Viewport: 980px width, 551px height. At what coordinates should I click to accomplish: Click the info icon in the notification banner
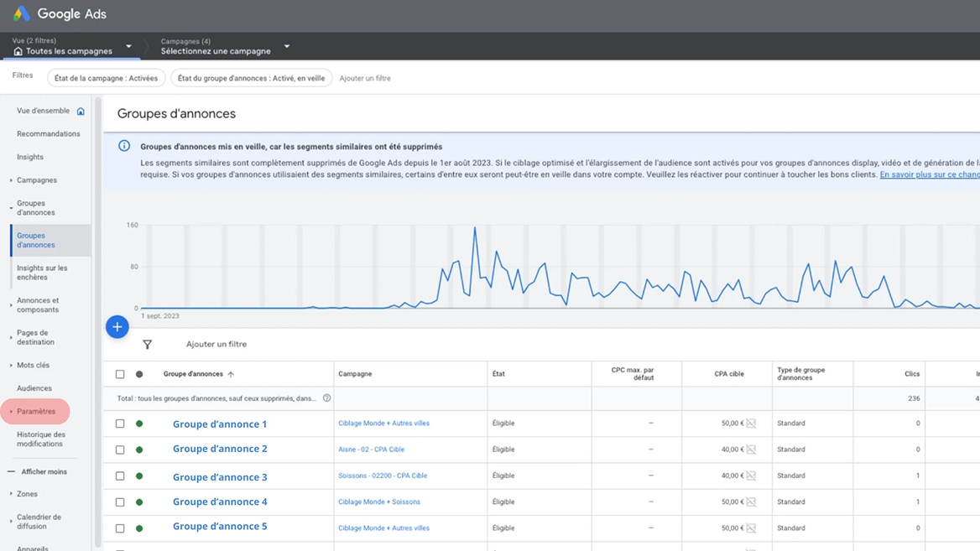[124, 146]
